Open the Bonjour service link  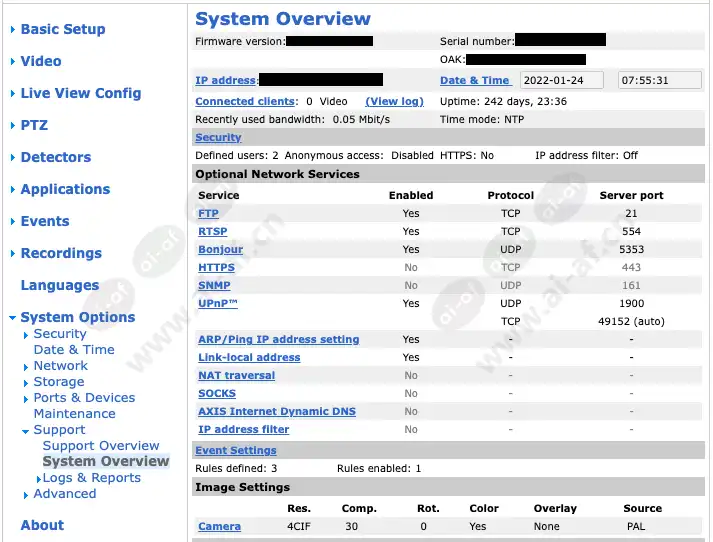tap(220, 250)
